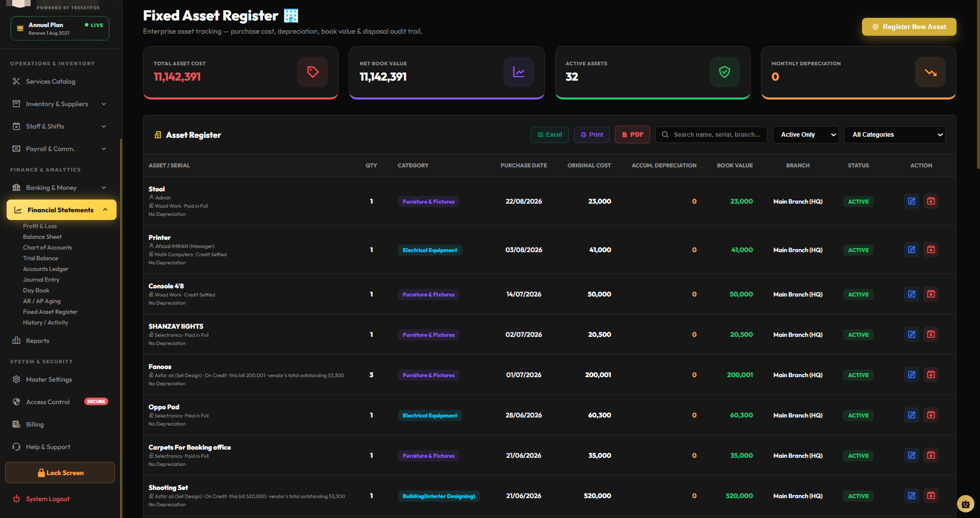Screen dimensions: 980x518
Task: Edit the Console 4'8 asset
Action: pyautogui.click(x=912, y=294)
